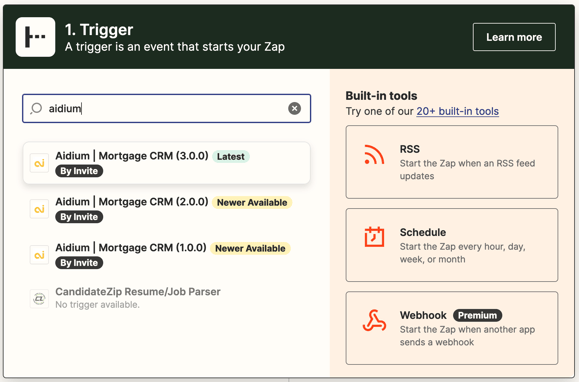This screenshot has width=579, height=382.
Task: Open the 20+ built-in tools link
Action: pos(458,111)
